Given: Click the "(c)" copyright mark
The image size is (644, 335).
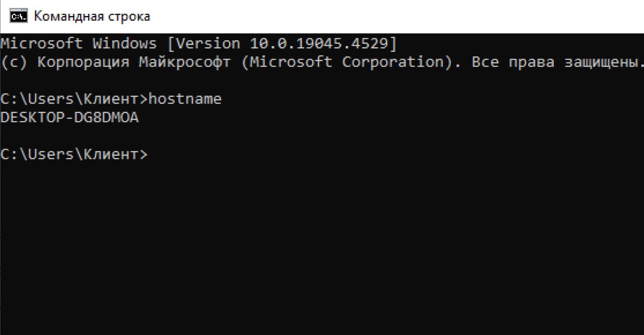Looking at the screenshot, I should (x=14, y=62).
